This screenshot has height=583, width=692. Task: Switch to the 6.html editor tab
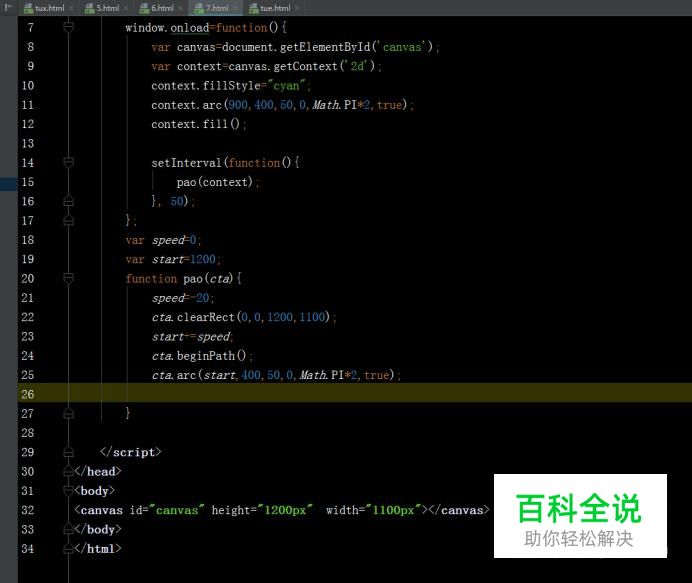click(x=157, y=8)
